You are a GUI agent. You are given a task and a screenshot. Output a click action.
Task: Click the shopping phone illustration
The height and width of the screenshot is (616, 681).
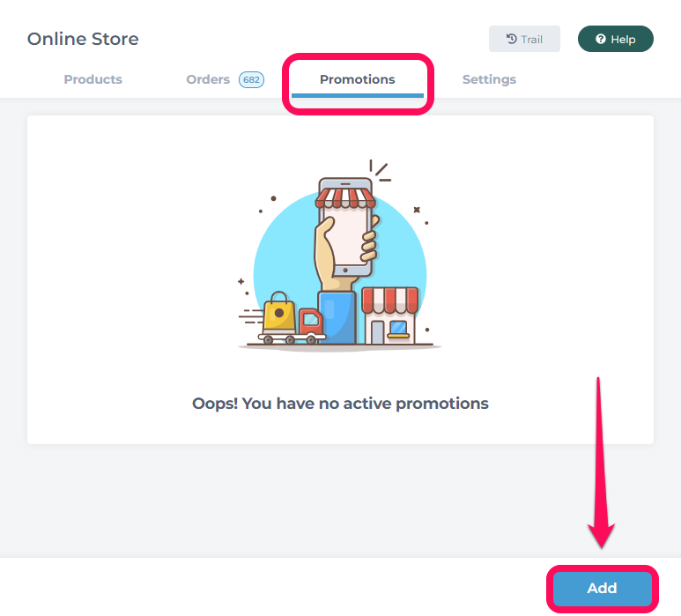pos(340,256)
